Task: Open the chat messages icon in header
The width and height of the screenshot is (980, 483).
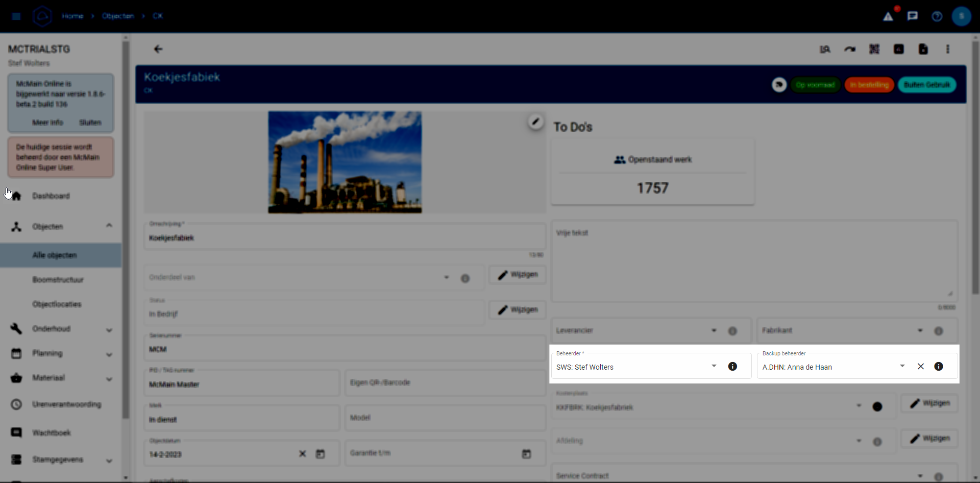Action: pyautogui.click(x=913, y=16)
